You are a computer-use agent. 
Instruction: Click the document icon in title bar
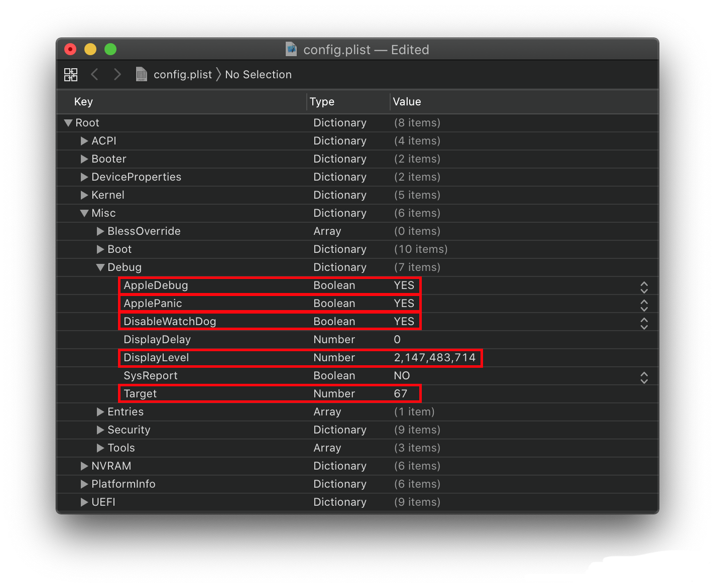(291, 49)
